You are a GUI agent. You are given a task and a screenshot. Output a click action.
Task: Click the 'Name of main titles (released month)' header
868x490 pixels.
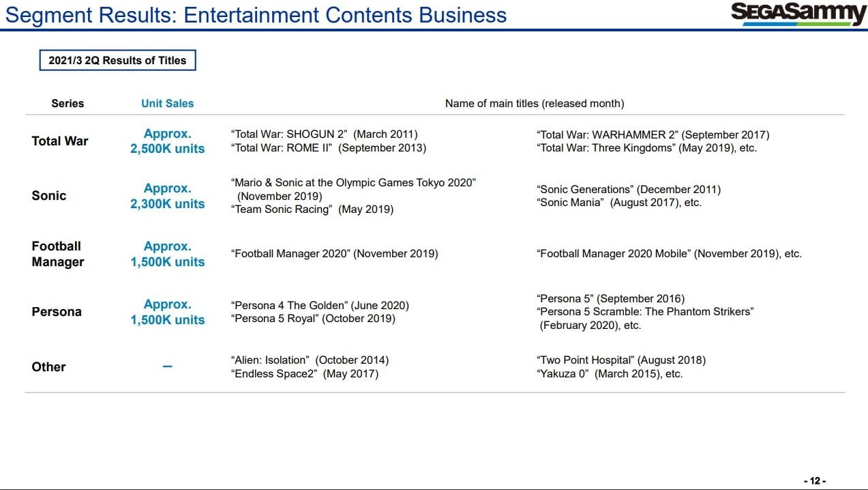click(535, 104)
